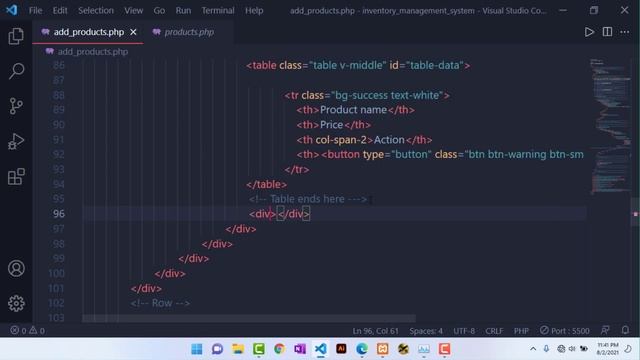Click line number 96 in the gutter

[59, 213]
